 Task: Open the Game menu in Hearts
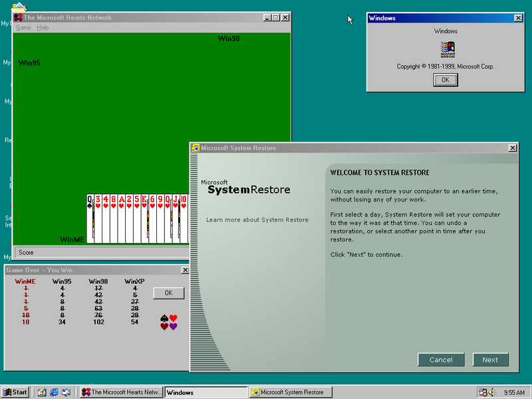(23, 28)
